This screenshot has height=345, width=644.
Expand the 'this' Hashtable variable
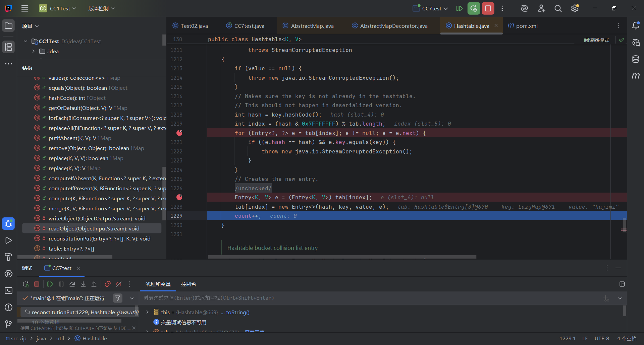pos(147,312)
